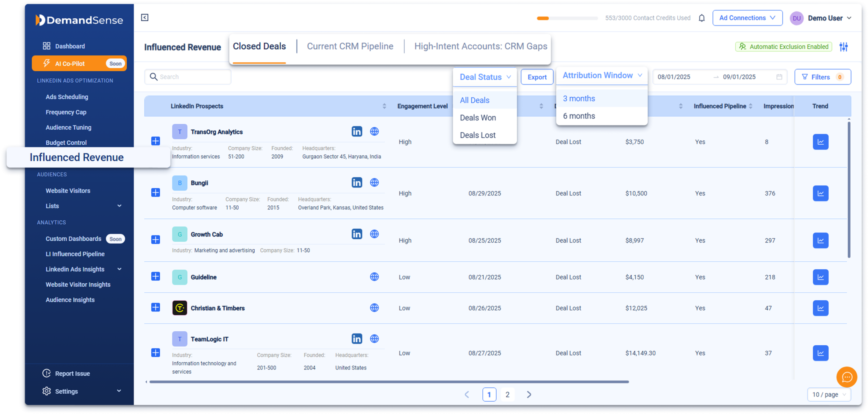Click the Export button
The height and width of the screenshot is (414, 868).
pyautogui.click(x=537, y=77)
